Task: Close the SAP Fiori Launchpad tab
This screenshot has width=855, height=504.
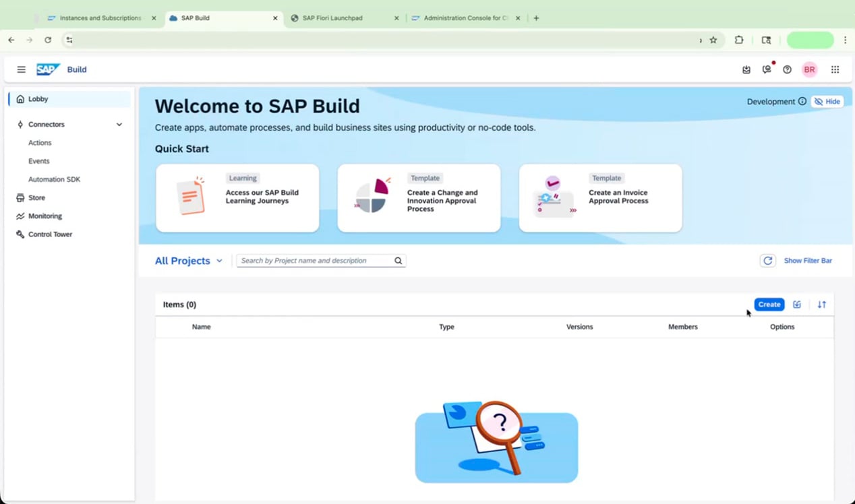Action: click(x=396, y=18)
